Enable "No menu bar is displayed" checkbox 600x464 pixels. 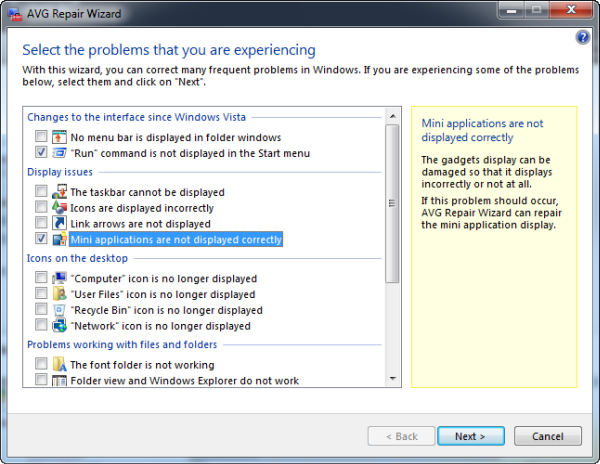click(x=41, y=136)
